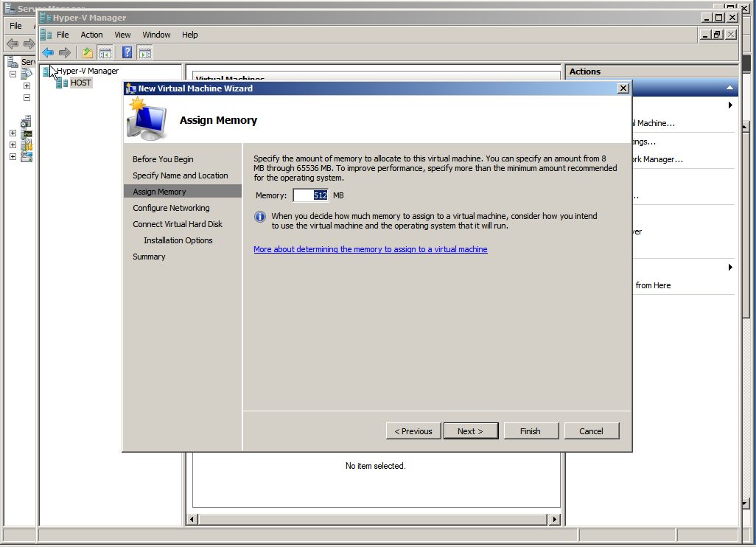
Task: Click horizontal scrollbar left arrow in center pane
Action: [x=192, y=520]
